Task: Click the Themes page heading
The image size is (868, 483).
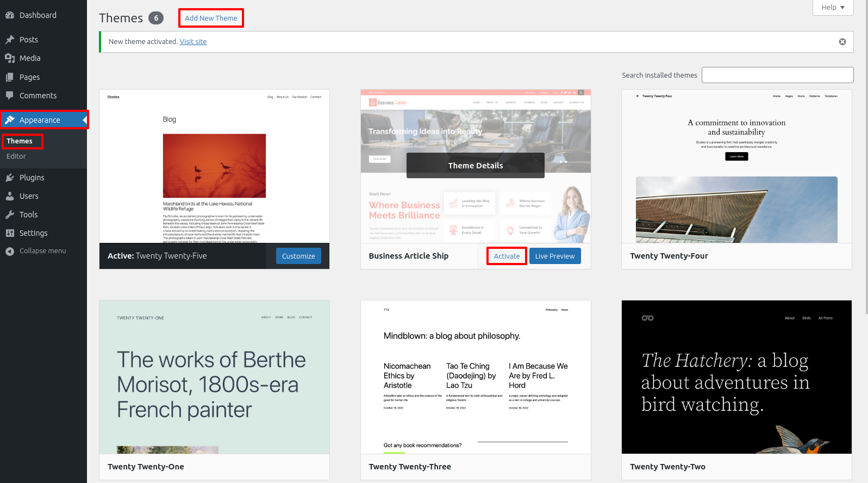Action: [121, 18]
